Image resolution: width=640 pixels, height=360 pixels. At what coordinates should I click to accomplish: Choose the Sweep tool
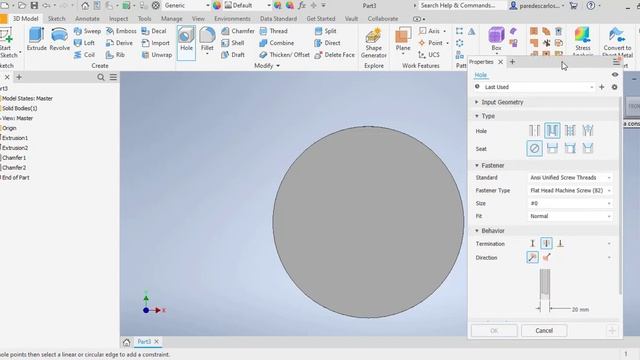pos(87,31)
